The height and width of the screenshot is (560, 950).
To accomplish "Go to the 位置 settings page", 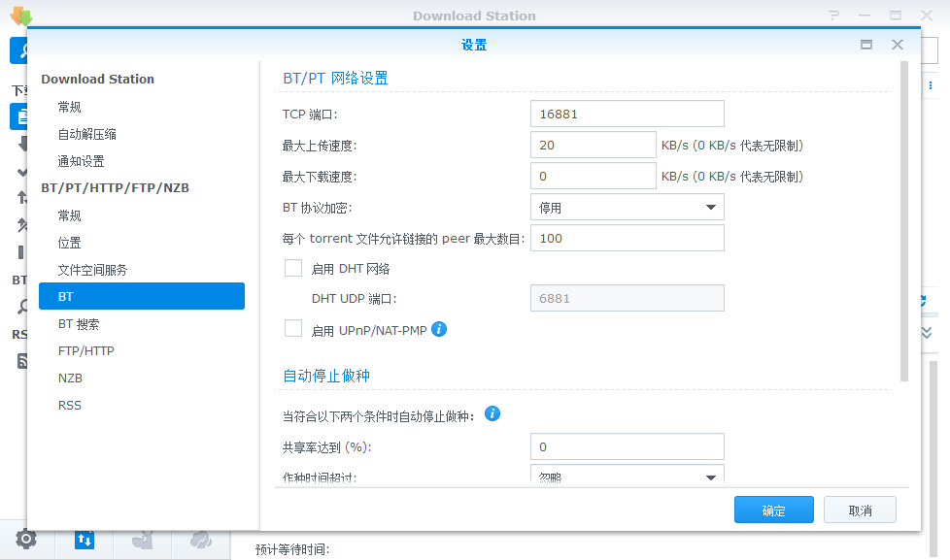I will [70, 244].
